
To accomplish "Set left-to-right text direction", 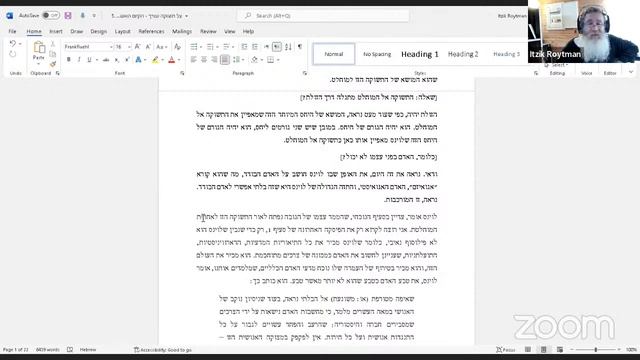I will 267,47.
